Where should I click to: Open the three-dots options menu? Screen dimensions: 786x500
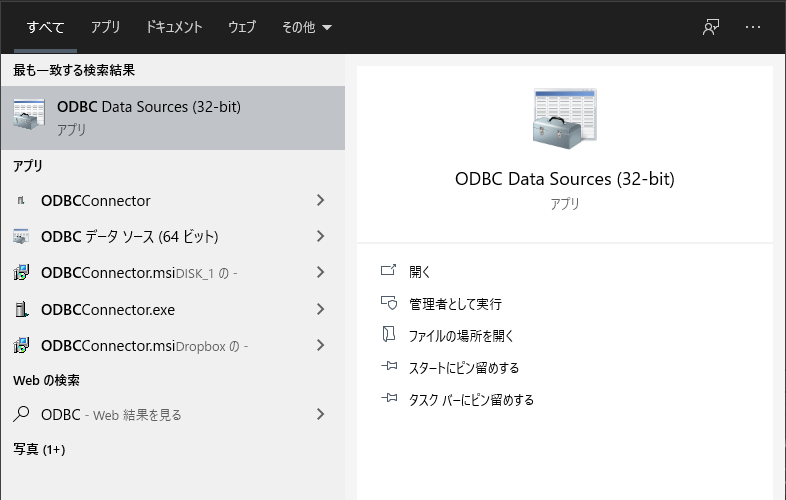click(753, 27)
